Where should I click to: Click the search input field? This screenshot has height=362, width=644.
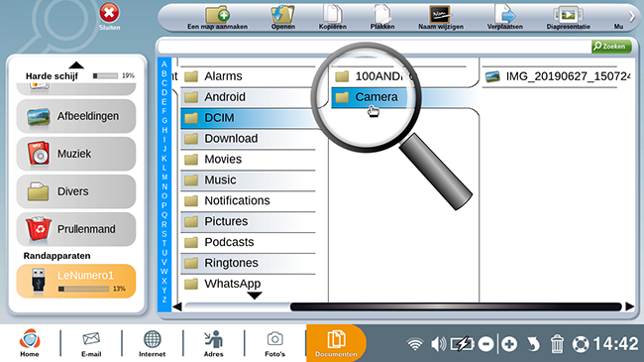tap(375, 47)
